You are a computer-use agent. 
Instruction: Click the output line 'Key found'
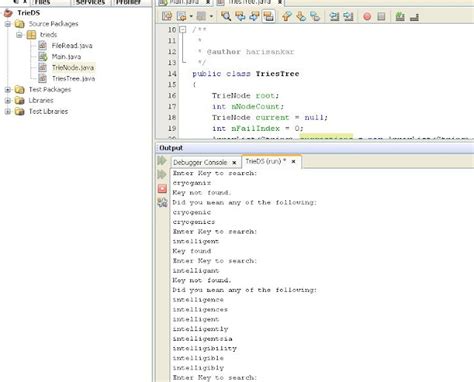coord(192,251)
